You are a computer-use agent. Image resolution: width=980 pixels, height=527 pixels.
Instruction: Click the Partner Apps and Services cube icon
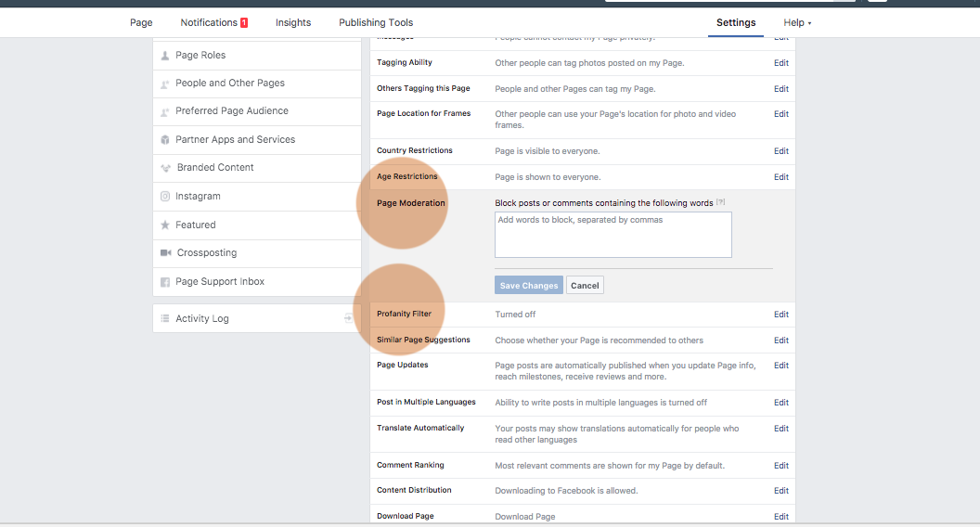click(165, 140)
